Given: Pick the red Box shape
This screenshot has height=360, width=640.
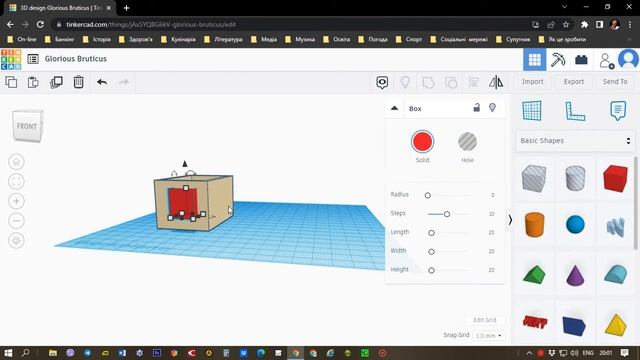Looking at the screenshot, I should pyautogui.click(x=615, y=178).
